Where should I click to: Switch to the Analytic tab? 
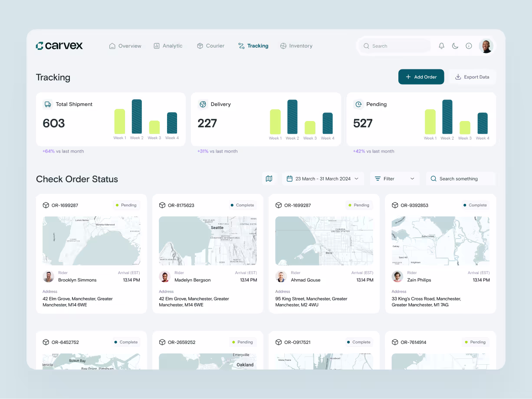(168, 46)
